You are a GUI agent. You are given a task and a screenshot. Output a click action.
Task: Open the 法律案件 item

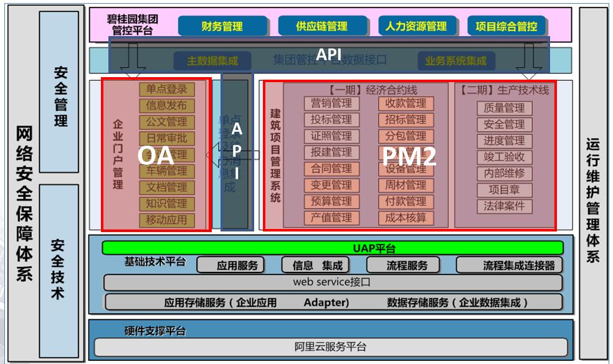coord(504,206)
